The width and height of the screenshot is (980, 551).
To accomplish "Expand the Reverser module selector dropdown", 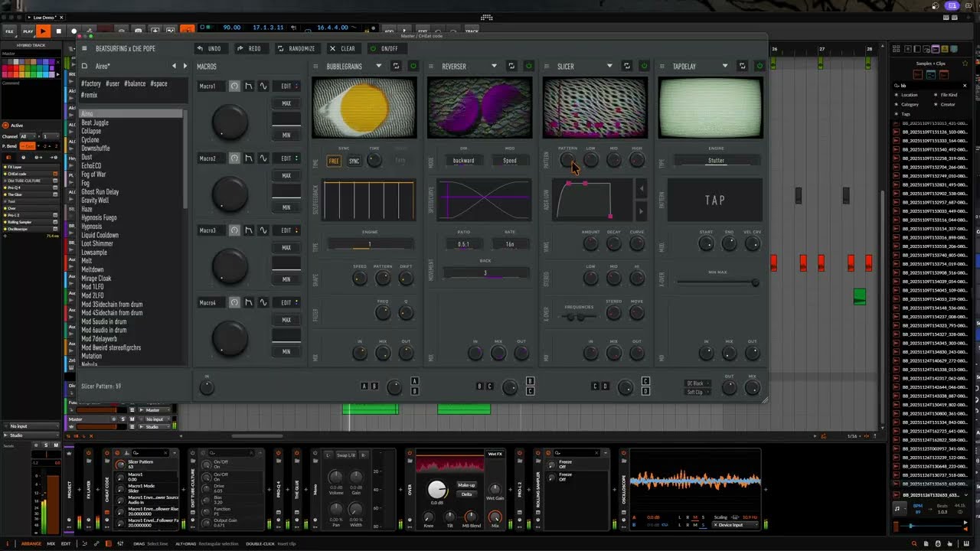I will [493, 67].
